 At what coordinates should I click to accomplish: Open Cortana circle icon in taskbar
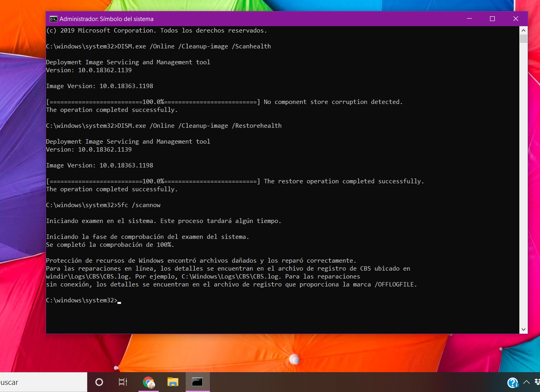[99, 382]
